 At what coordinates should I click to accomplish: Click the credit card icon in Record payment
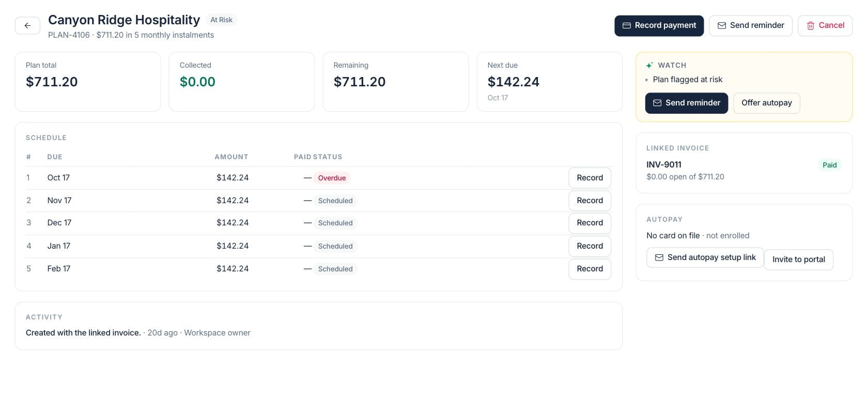626,25
